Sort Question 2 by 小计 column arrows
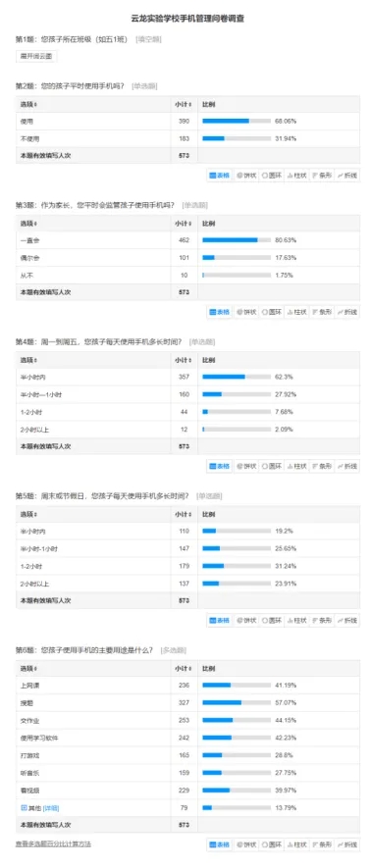Image resolution: width=369 pixels, height=868 pixels. [x=191, y=104]
